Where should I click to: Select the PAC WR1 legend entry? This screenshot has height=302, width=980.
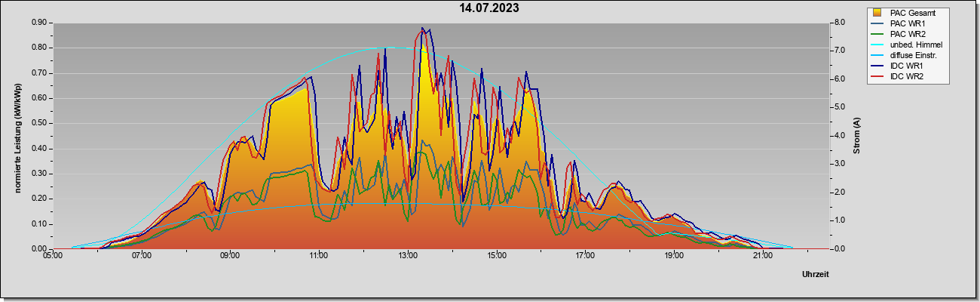(908, 23)
